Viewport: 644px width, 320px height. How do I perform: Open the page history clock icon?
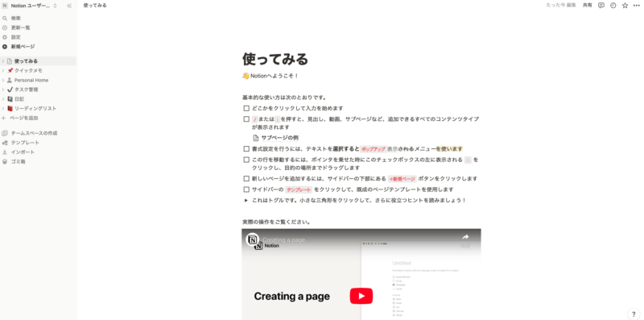pyautogui.click(x=613, y=6)
